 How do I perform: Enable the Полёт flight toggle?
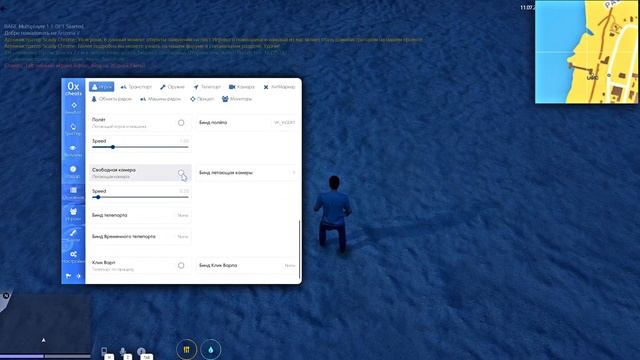coord(181,123)
